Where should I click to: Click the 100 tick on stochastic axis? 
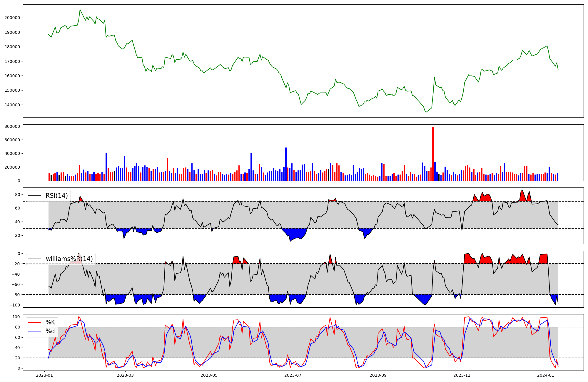[16, 317]
